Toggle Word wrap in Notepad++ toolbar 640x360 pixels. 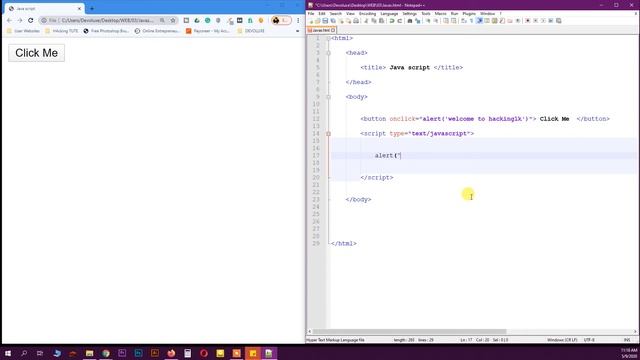coord(464,21)
